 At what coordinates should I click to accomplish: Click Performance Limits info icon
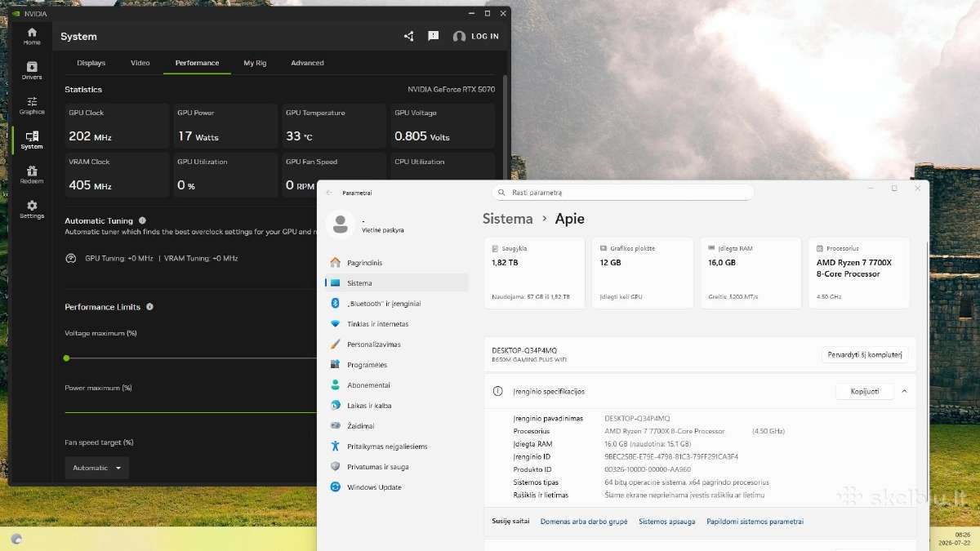point(149,307)
